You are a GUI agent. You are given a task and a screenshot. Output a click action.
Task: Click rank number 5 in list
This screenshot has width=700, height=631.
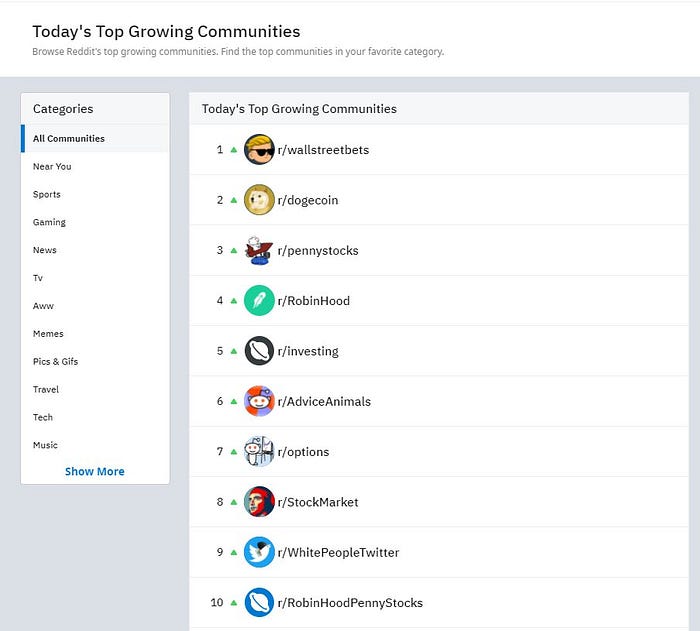point(220,351)
